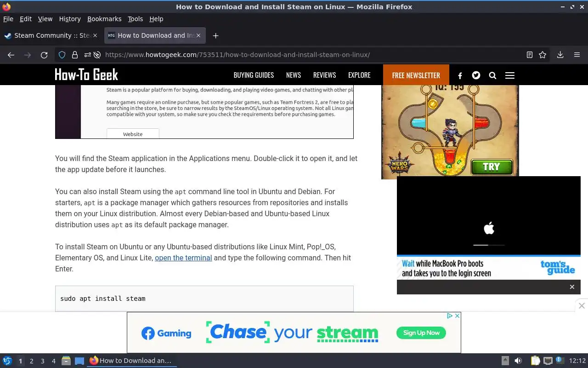Click the show desktop taskbar icon
This screenshot has height=368, width=588.
[x=79, y=361]
